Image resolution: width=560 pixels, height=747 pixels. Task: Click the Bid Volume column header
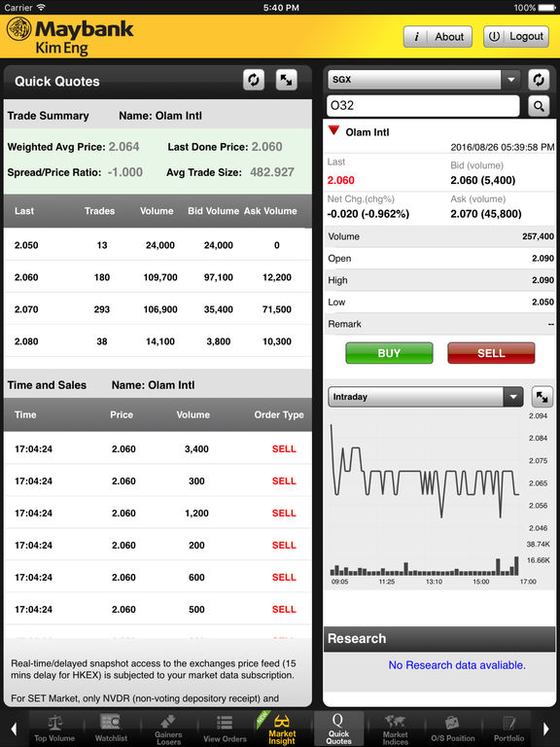click(x=213, y=211)
